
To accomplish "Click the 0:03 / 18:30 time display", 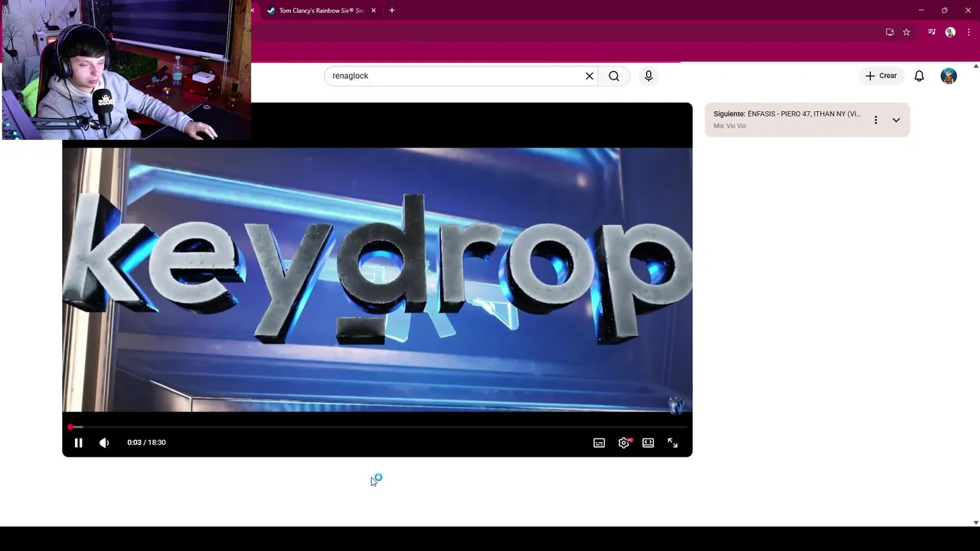I will click(146, 442).
